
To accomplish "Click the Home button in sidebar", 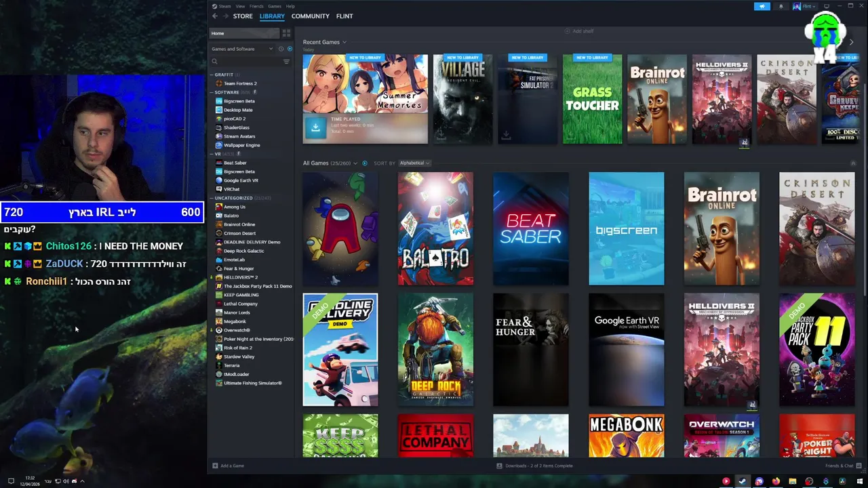I will point(243,33).
